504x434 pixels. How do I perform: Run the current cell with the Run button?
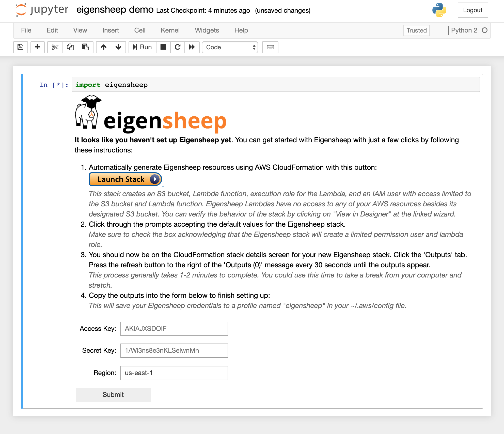pos(142,47)
